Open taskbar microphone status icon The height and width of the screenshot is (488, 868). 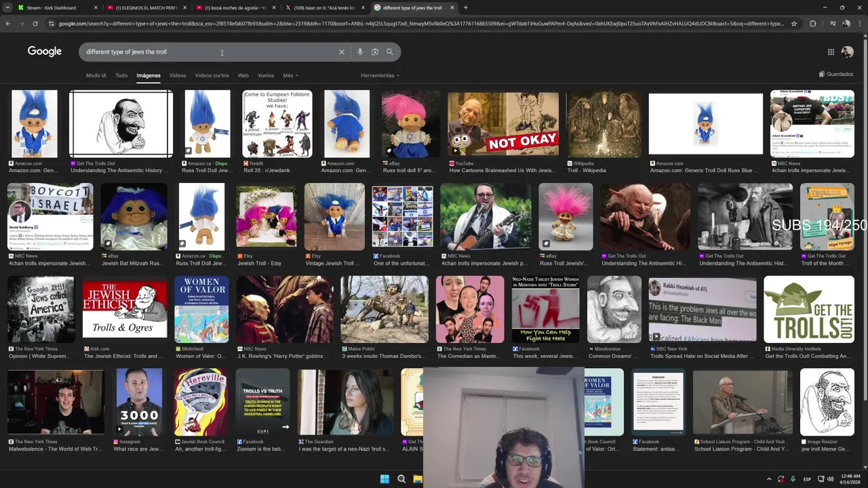tap(793, 479)
